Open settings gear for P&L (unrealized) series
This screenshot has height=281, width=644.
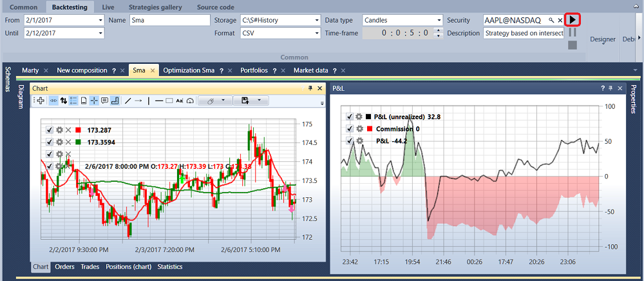[x=359, y=117]
